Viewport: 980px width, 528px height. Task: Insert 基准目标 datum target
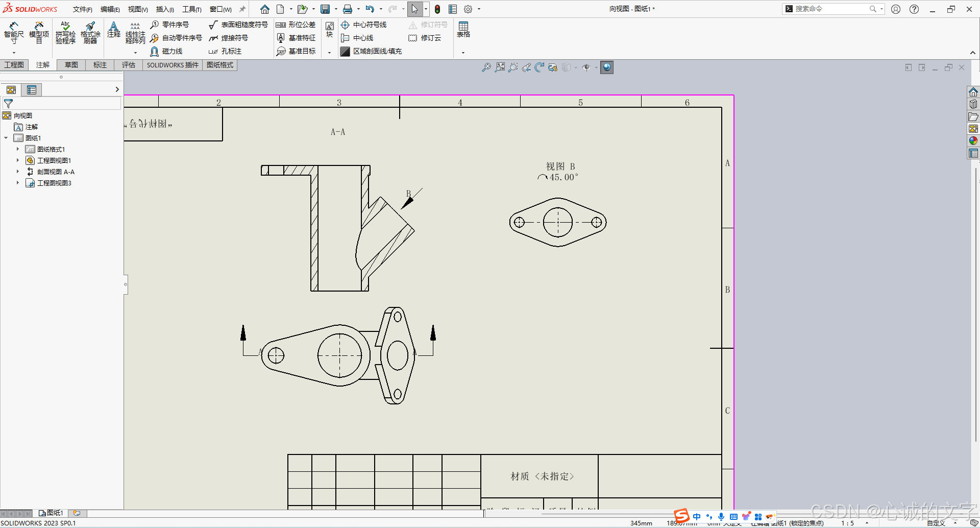point(296,51)
